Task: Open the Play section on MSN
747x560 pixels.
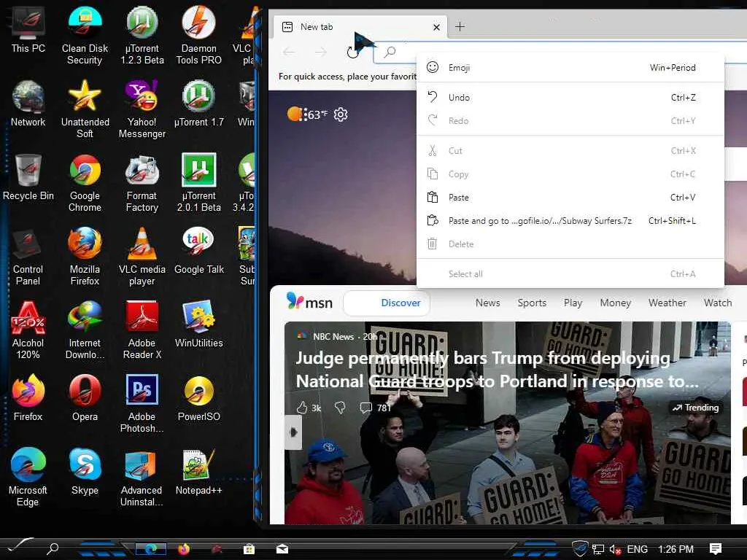Action: click(x=573, y=303)
